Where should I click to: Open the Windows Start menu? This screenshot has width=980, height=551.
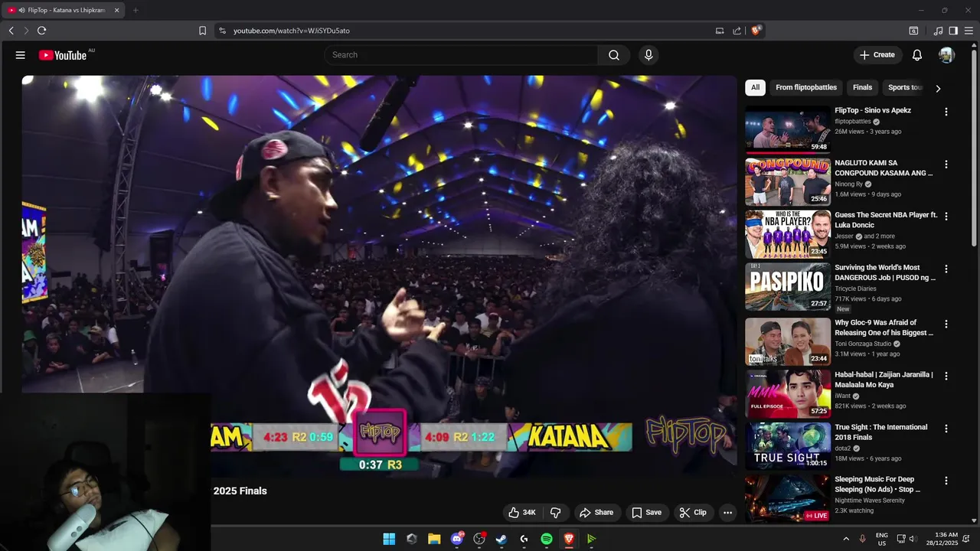[x=389, y=539]
